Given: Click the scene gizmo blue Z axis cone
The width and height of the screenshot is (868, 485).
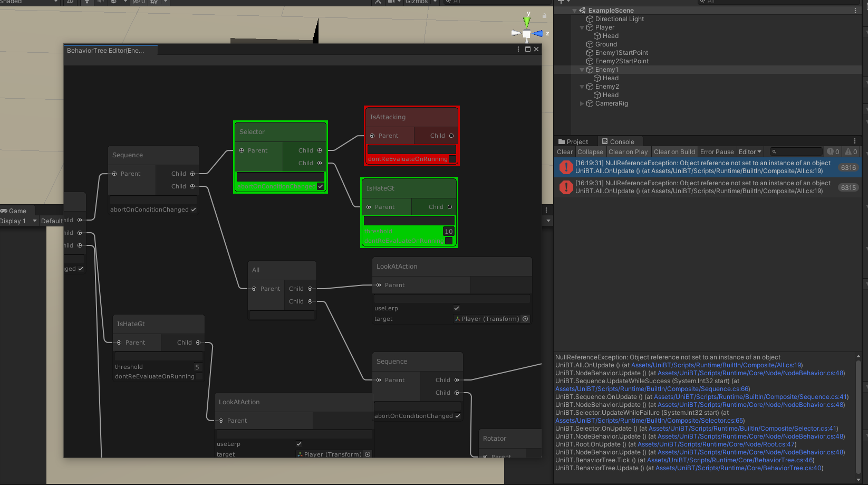Looking at the screenshot, I should coord(538,34).
